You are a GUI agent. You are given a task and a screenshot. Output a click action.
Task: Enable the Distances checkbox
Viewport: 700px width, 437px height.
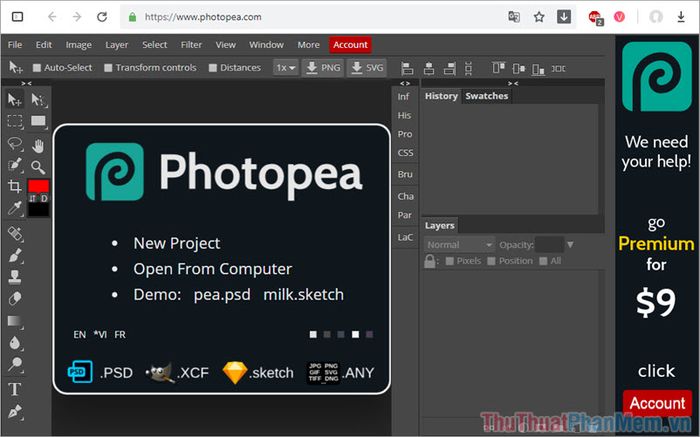[x=212, y=68]
